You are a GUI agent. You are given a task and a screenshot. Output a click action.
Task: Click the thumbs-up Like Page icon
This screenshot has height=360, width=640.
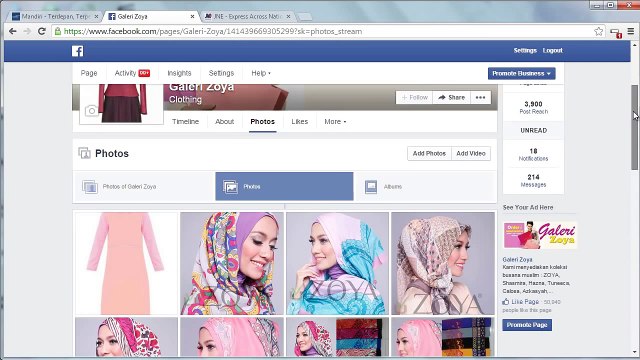(506, 302)
